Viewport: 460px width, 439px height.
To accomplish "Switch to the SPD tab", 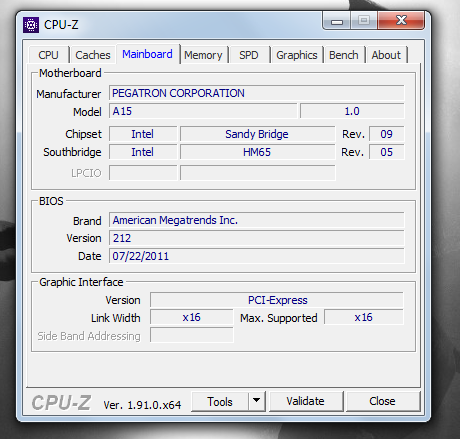I will tap(249, 55).
